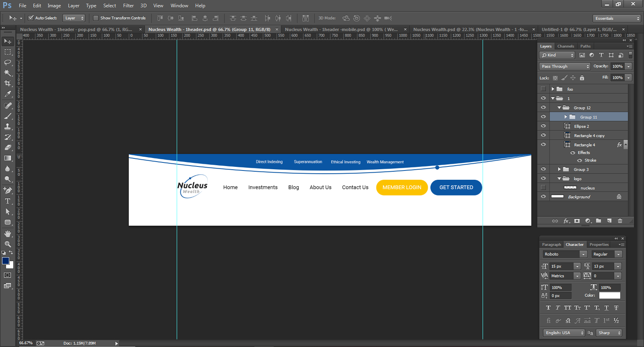This screenshot has width=644, height=347.
Task: Open the Filter menu
Action: tap(128, 6)
